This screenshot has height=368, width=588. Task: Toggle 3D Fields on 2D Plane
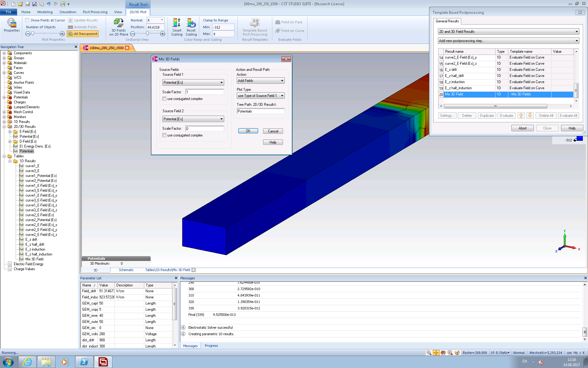[x=119, y=27]
